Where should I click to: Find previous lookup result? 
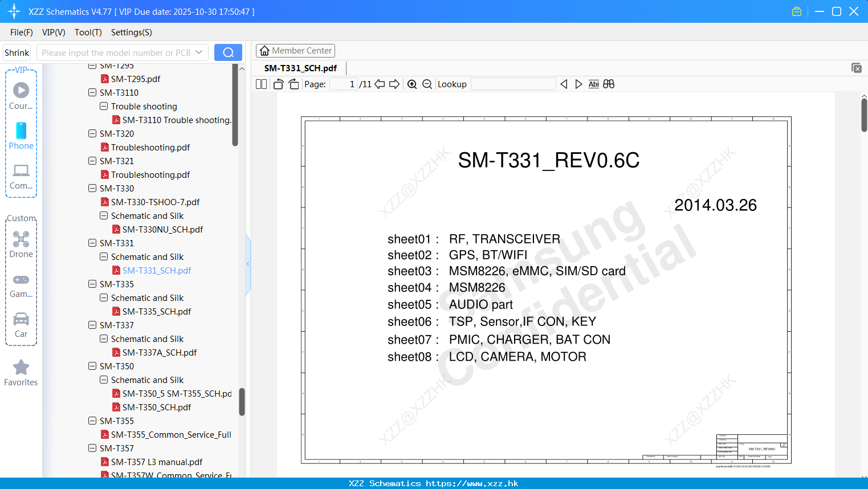(x=564, y=84)
